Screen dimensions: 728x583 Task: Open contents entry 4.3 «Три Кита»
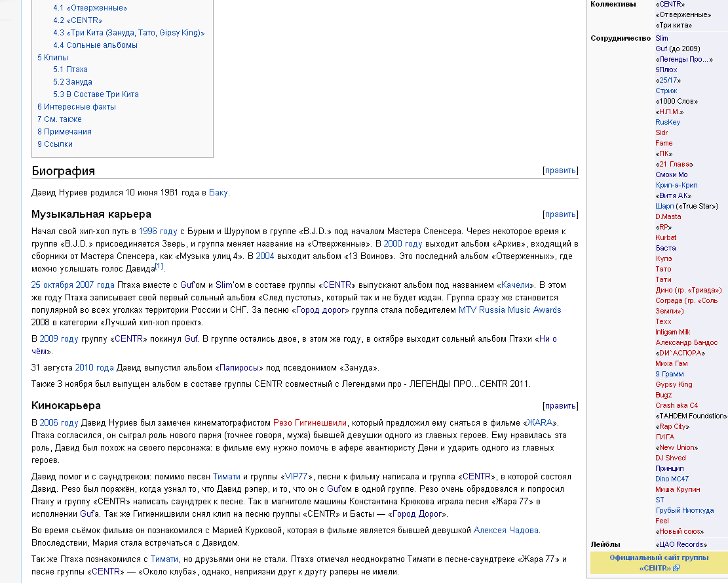tap(128, 33)
